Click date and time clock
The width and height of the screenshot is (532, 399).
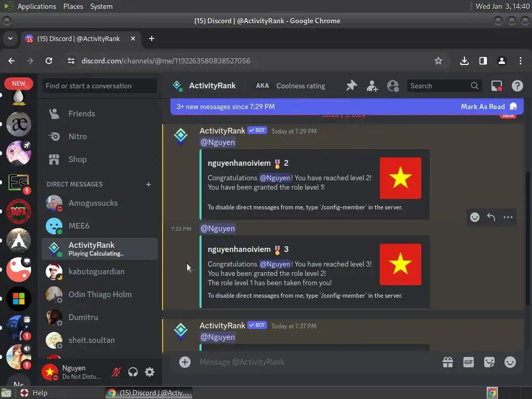click(x=502, y=6)
